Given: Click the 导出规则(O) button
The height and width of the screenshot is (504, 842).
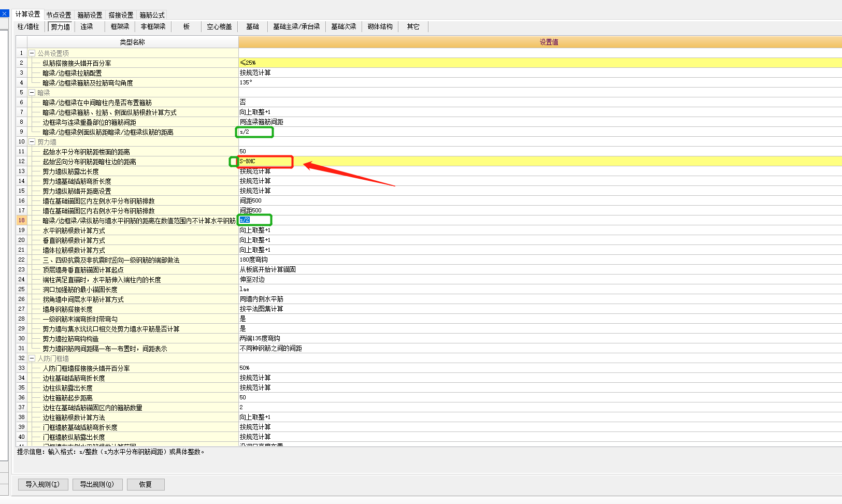Looking at the screenshot, I should click(x=97, y=484).
